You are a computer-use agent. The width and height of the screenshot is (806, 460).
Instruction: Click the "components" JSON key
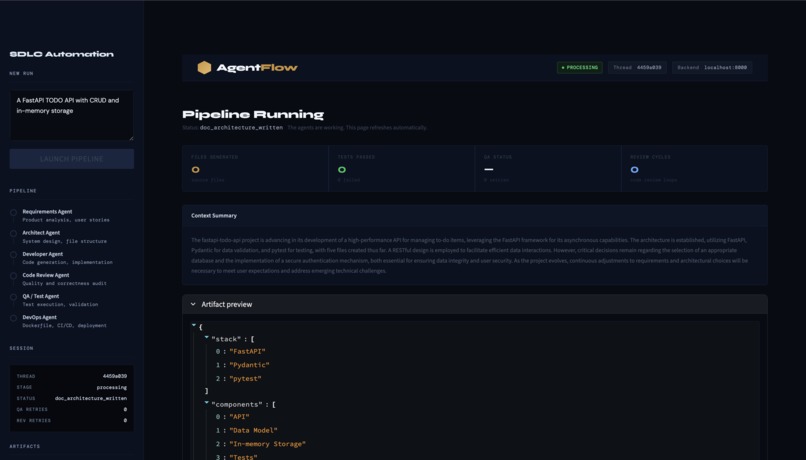pyautogui.click(x=237, y=404)
